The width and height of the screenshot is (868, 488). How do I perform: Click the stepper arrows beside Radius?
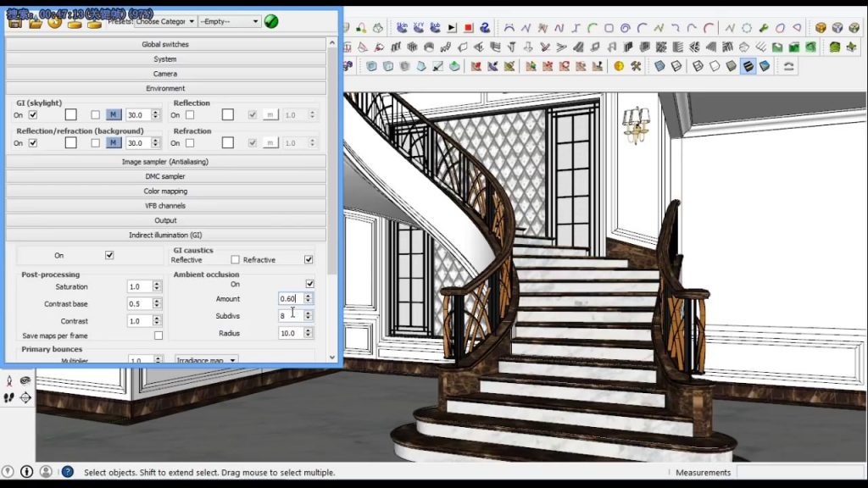309,333
